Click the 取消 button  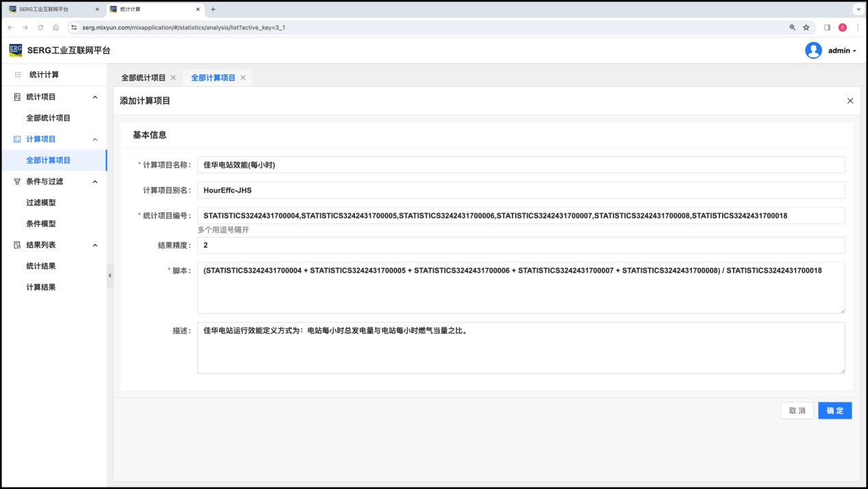point(797,410)
